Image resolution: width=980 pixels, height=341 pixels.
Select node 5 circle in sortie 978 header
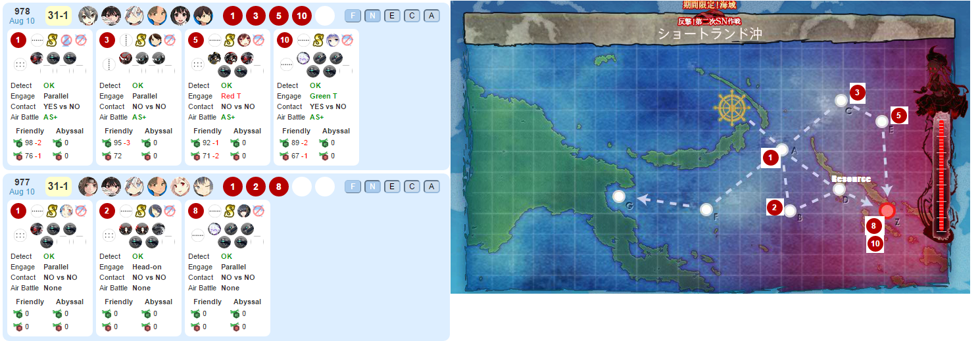point(279,16)
